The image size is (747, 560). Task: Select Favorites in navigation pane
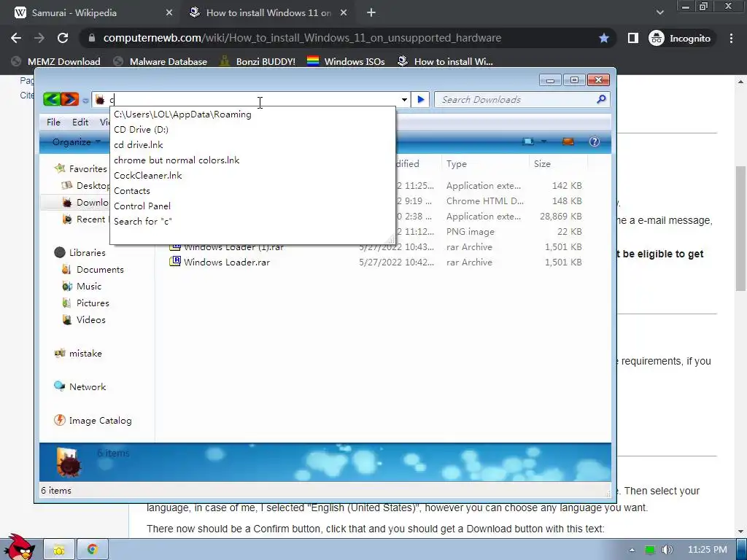click(x=81, y=168)
